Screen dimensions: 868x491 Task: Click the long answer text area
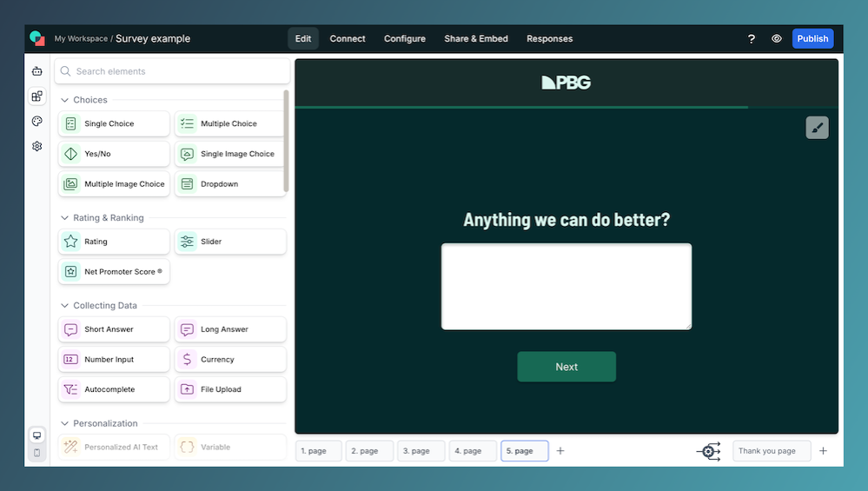click(567, 287)
